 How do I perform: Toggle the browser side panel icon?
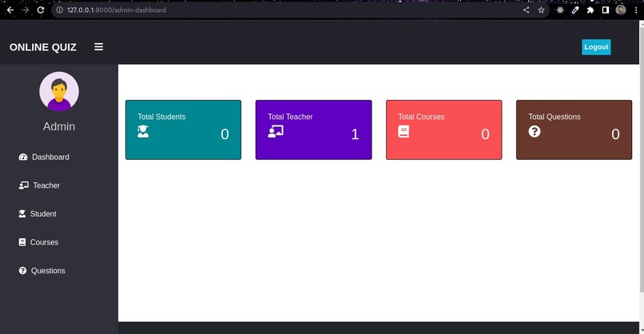point(606,10)
